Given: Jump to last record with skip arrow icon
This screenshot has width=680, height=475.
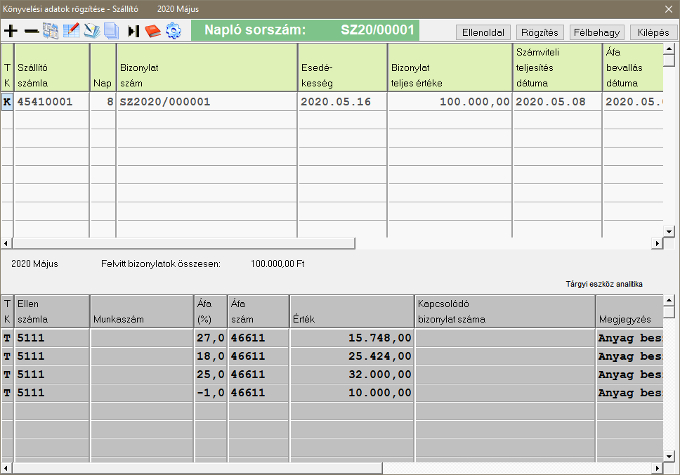Looking at the screenshot, I should 134,31.
